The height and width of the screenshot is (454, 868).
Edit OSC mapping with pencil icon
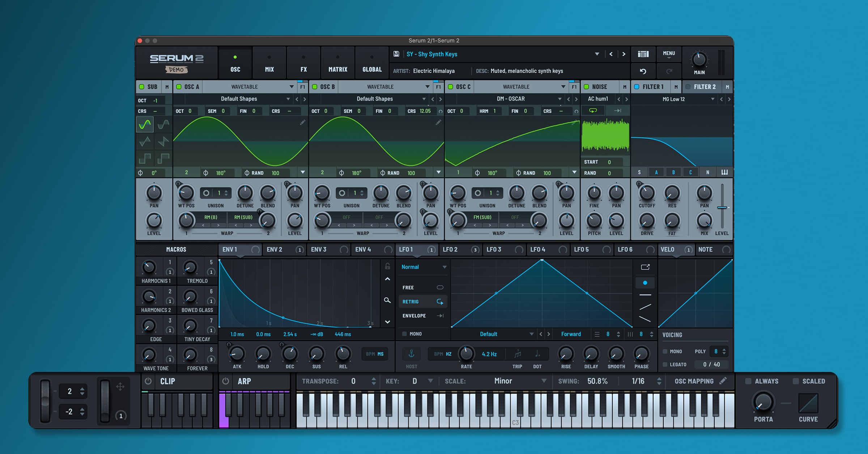tap(723, 381)
